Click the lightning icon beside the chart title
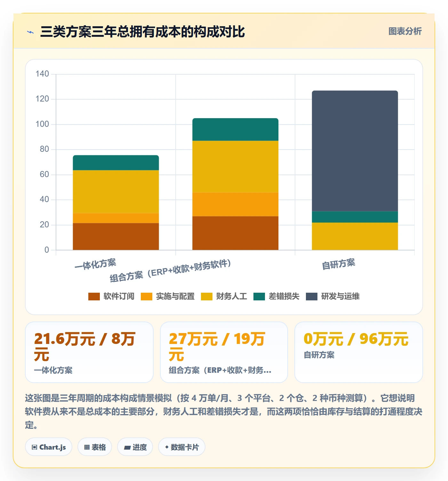Viewport: 448px width, 481px height. coord(30,32)
